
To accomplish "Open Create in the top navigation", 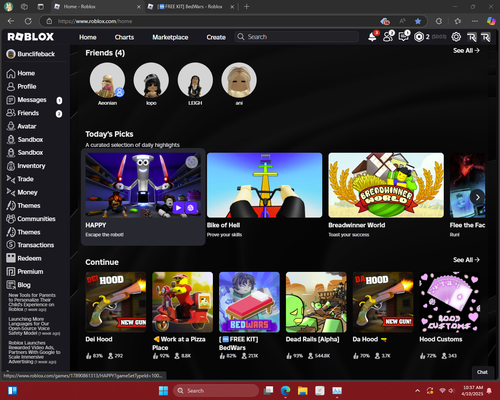I will click(216, 37).
